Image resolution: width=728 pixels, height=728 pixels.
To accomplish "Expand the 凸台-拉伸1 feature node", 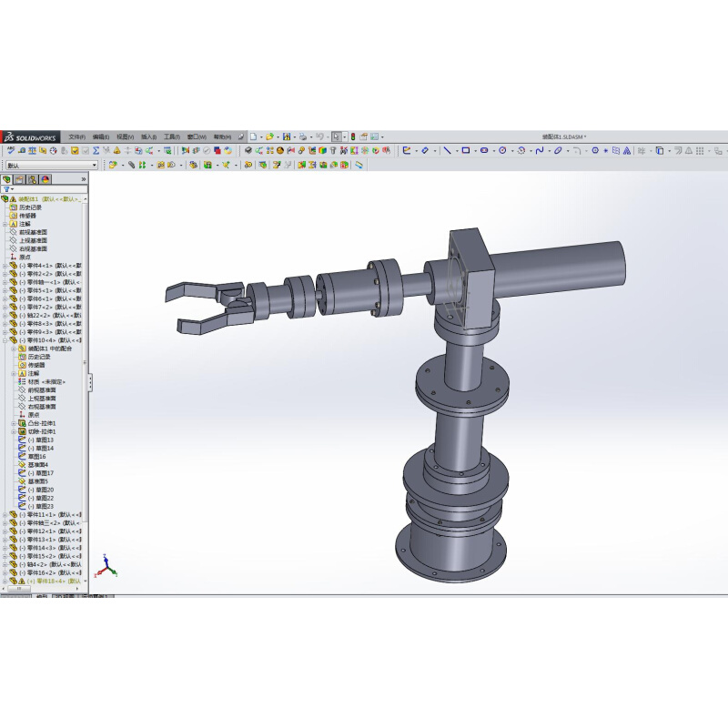I will click(14, 423).
